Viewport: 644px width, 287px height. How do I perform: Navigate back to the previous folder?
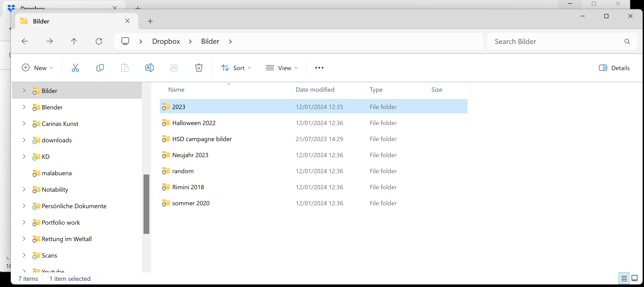click(x=24, y=41)
